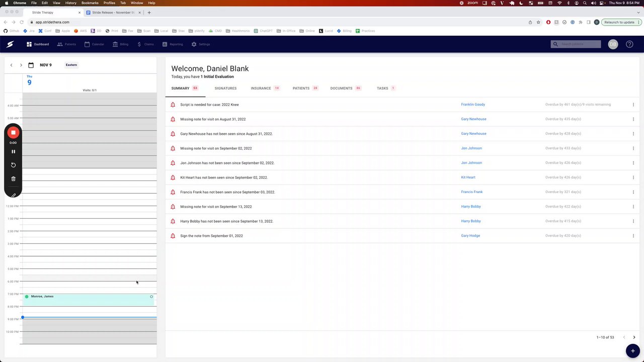Open the Gary Hodge patient link
The height and width of the screenshot is (362, 644).
tap(470, 236)
